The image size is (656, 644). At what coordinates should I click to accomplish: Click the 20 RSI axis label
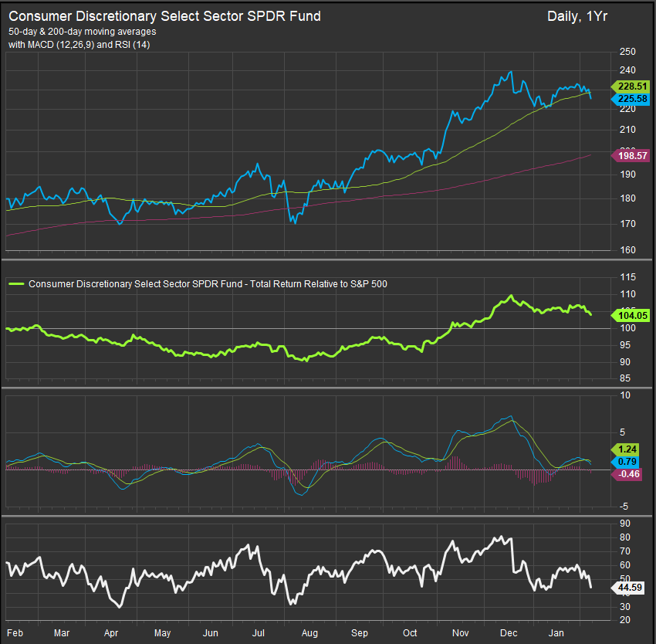click(x=624, y=620)
